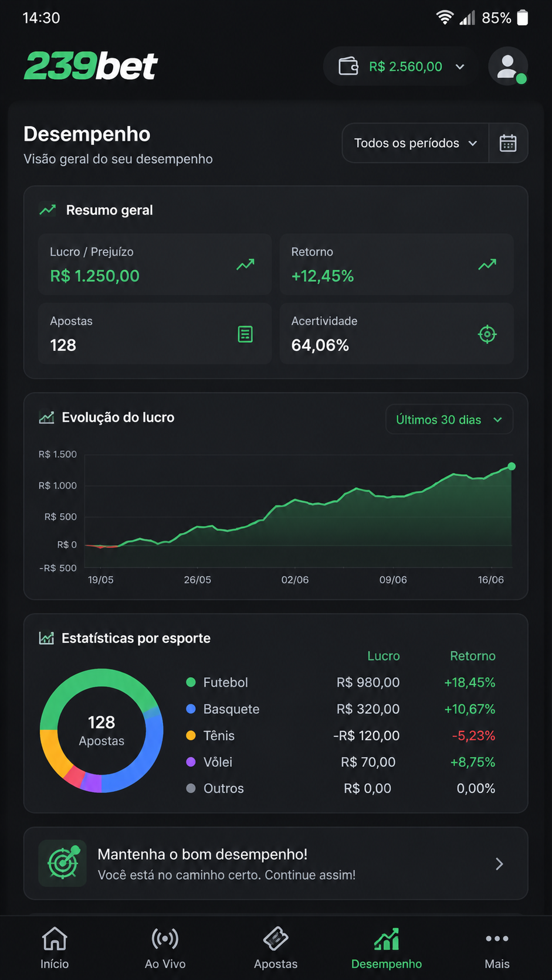The height and width of the screenshot is (980, 552).
Task: Tap the cellular signal status icon
Action: click(x=468, y=18)
